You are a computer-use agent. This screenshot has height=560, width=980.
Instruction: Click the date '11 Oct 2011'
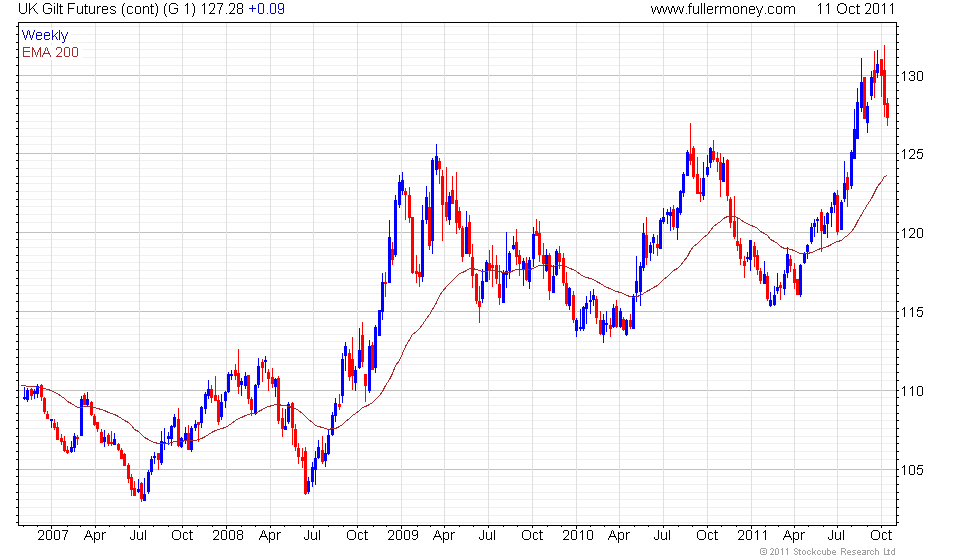point(856,9)
